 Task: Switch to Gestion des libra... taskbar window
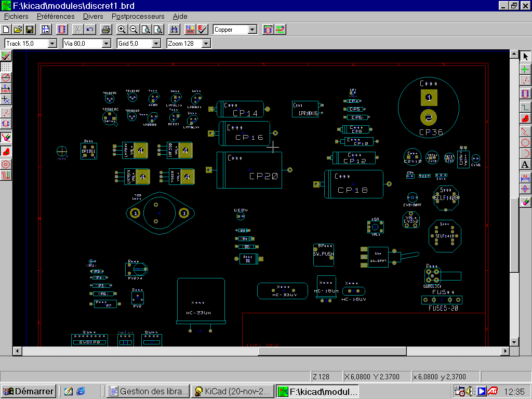(x=148, y=391)
